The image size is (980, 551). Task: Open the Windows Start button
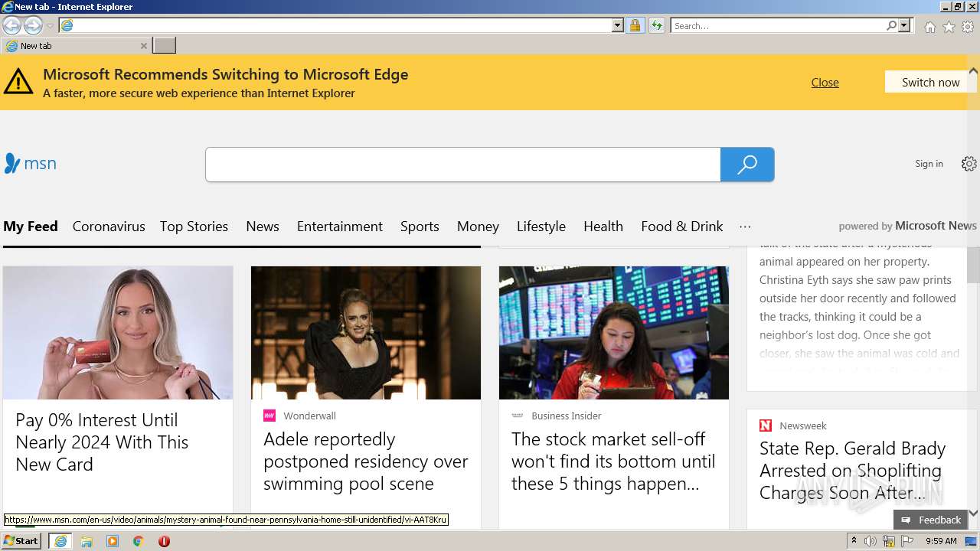click(21, 541)
